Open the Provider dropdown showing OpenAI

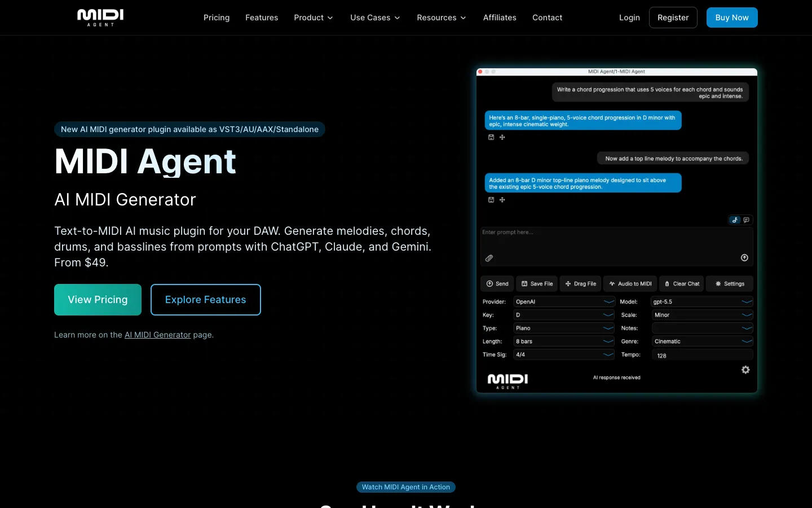point(564,302)
